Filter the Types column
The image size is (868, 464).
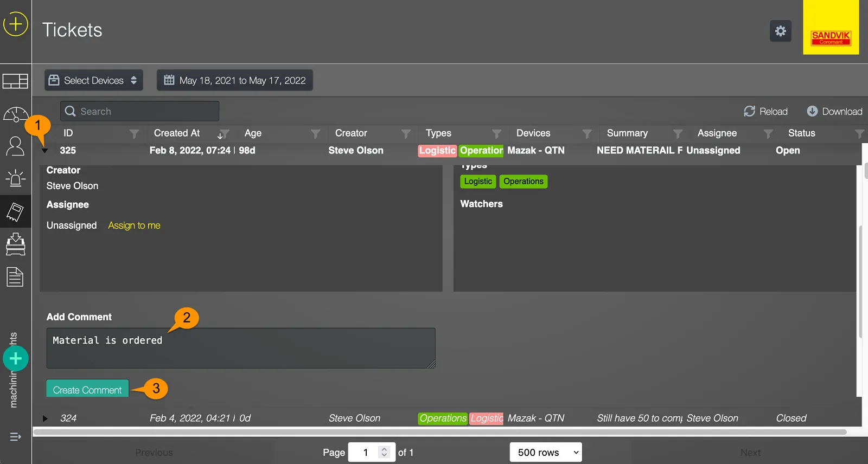click(496, 134)
